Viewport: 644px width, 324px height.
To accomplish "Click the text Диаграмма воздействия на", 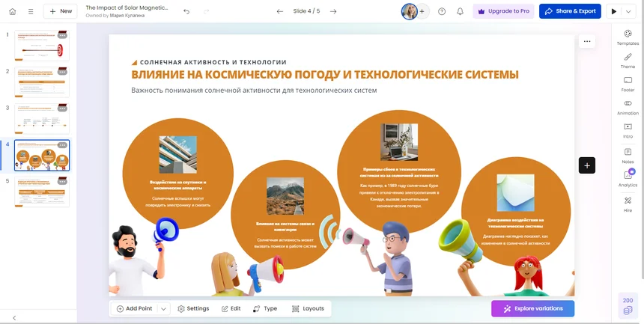I will 515,223.
